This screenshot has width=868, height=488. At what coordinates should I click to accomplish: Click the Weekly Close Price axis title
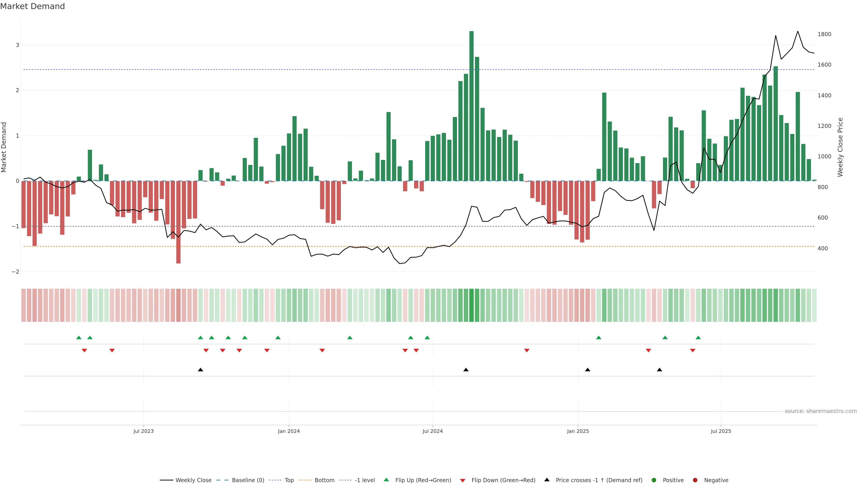(x=840, y=147)
